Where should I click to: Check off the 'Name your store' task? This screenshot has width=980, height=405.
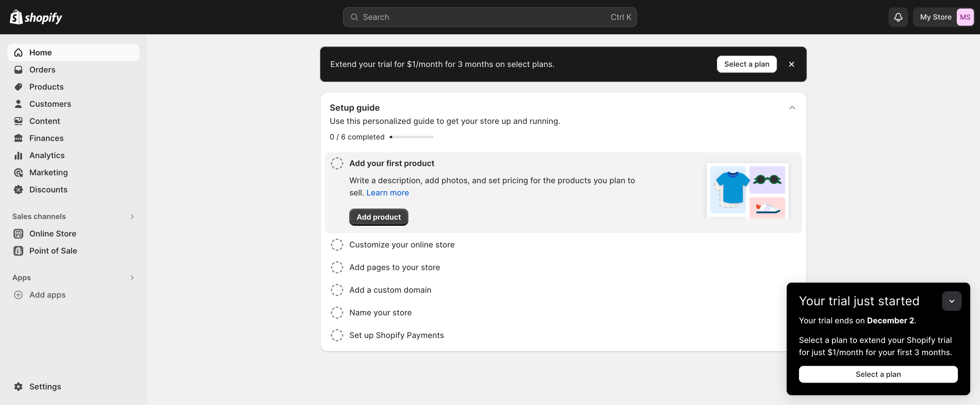(x=337, y=312)
